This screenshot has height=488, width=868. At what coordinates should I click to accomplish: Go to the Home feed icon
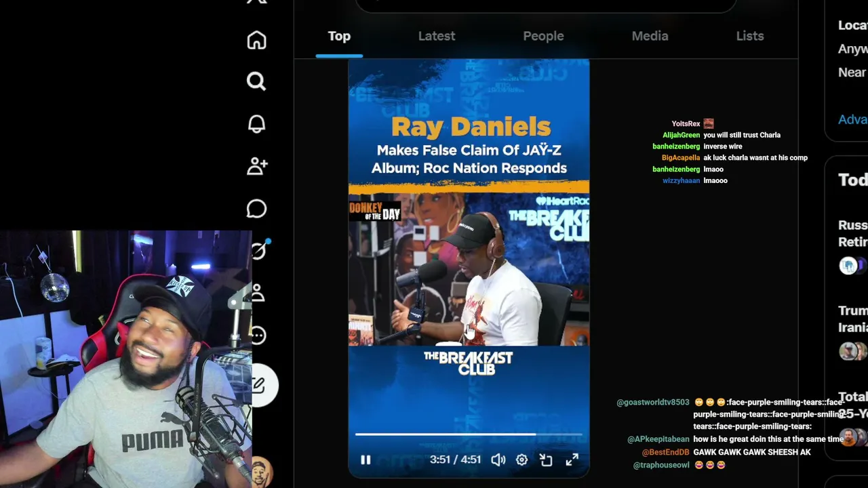(256, 40)
